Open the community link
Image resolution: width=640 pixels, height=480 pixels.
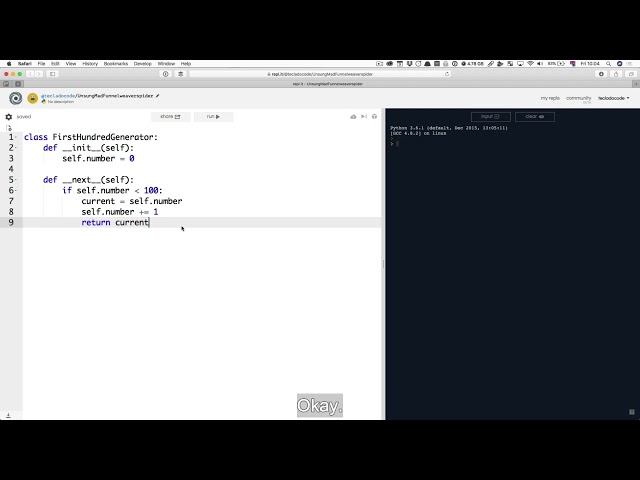[x=578, y=98]
